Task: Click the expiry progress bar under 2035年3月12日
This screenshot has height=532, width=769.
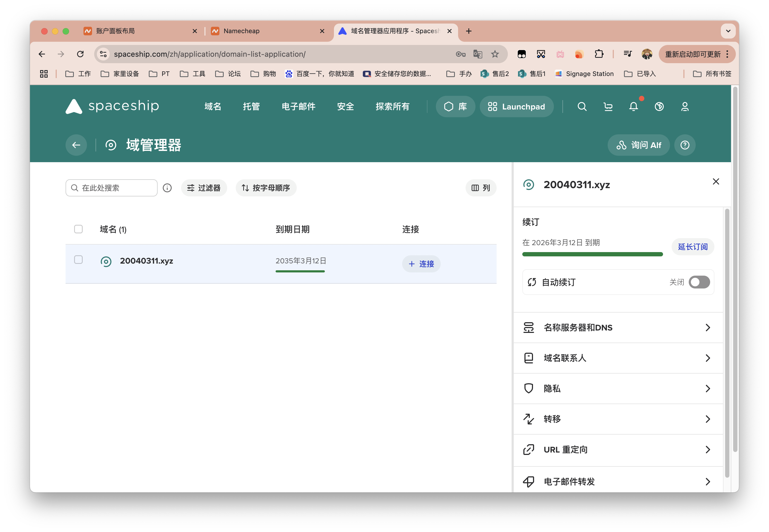Action: pos(300,272)
